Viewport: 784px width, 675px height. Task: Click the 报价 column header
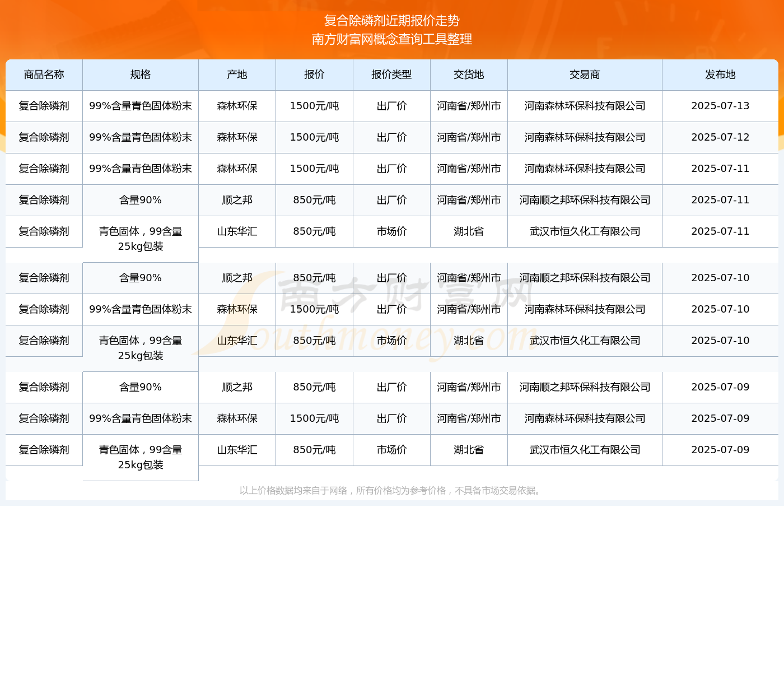[315, 75]
